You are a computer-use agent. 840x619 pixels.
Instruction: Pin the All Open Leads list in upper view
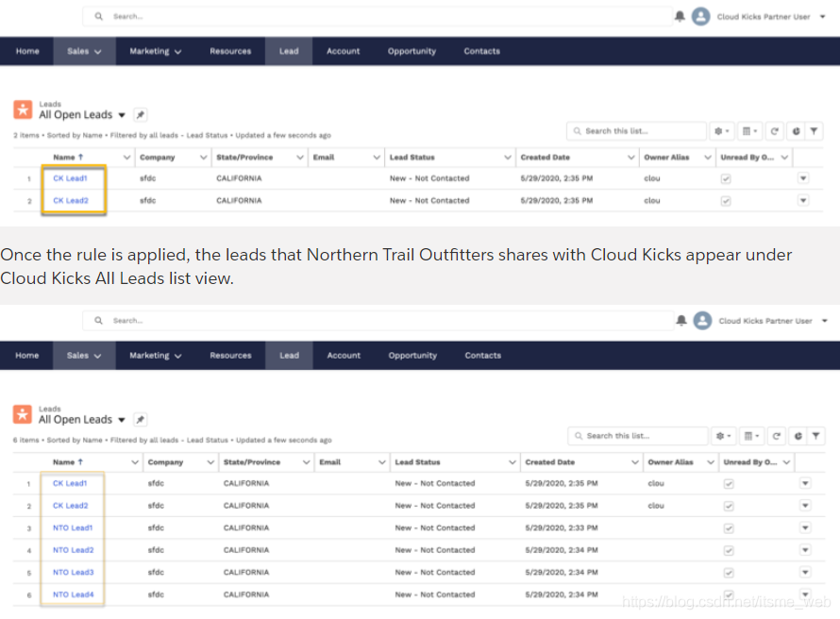141,114
